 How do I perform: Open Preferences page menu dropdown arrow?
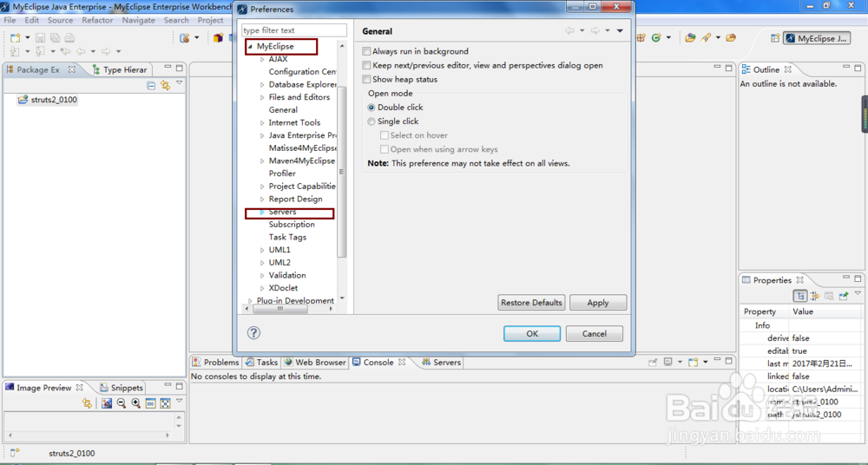[620, 30]
